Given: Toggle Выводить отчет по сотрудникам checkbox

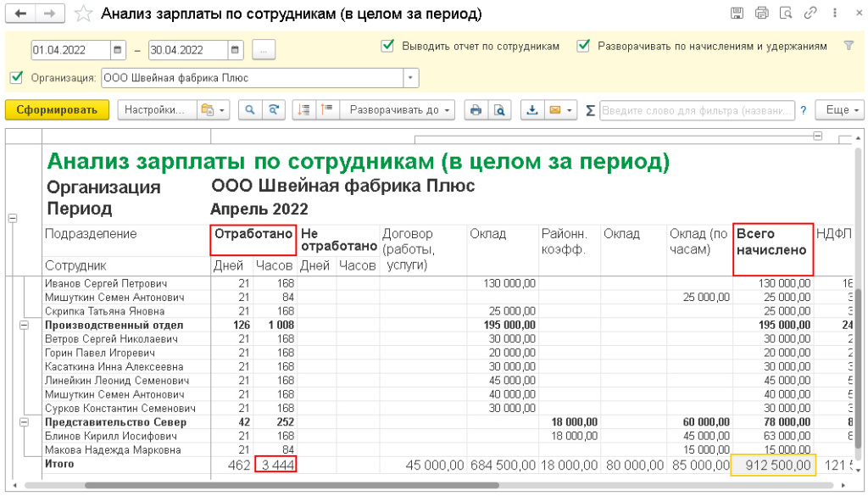Looking at the screenshot, I should point(387,47).
